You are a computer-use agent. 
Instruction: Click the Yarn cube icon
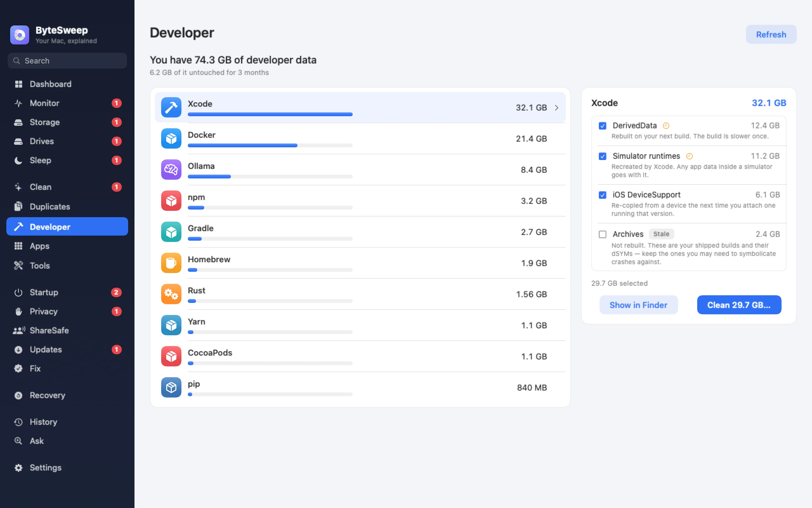click(x=171, y=325)
